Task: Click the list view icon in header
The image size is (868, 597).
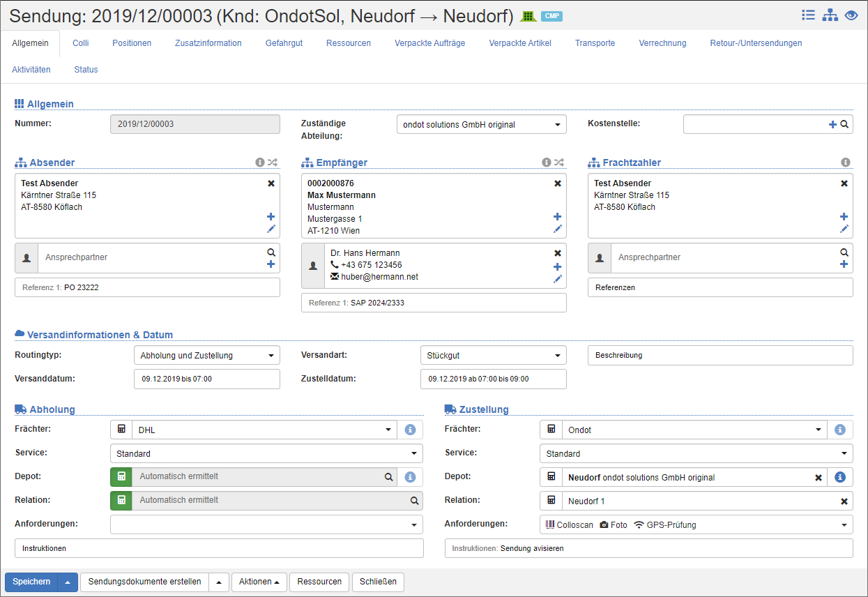Action: coord(809,15)
